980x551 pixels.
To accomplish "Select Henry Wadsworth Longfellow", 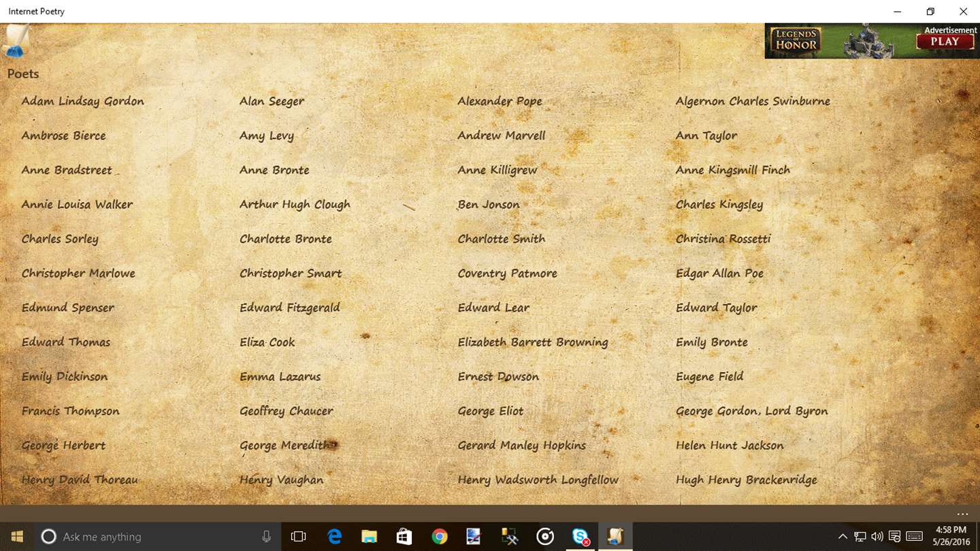I will (x=538, y=480).
